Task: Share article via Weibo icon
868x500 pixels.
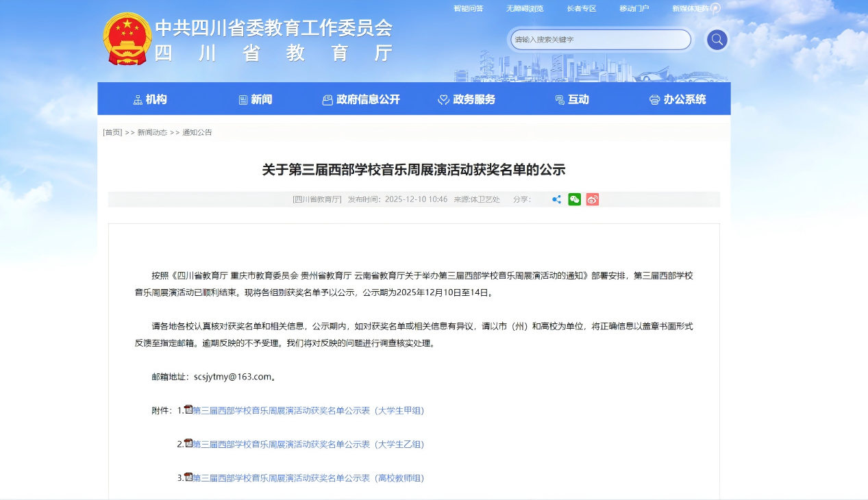Action: pos(592,199)
